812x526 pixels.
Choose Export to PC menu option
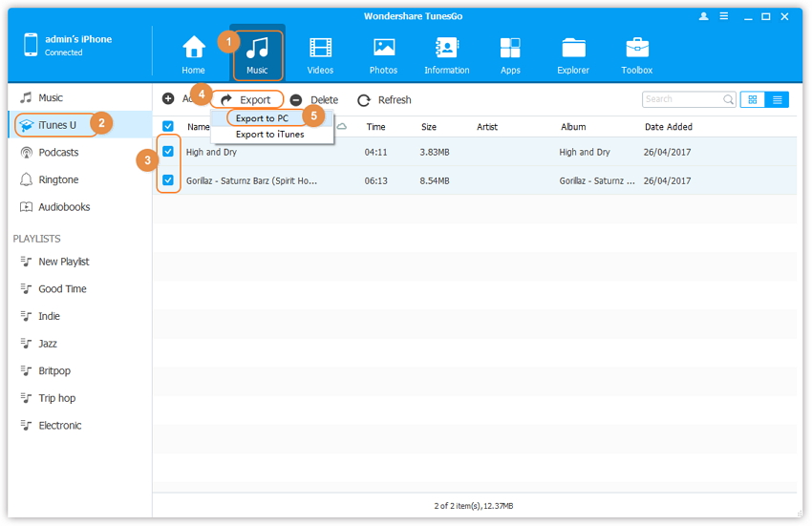[263, 118]
